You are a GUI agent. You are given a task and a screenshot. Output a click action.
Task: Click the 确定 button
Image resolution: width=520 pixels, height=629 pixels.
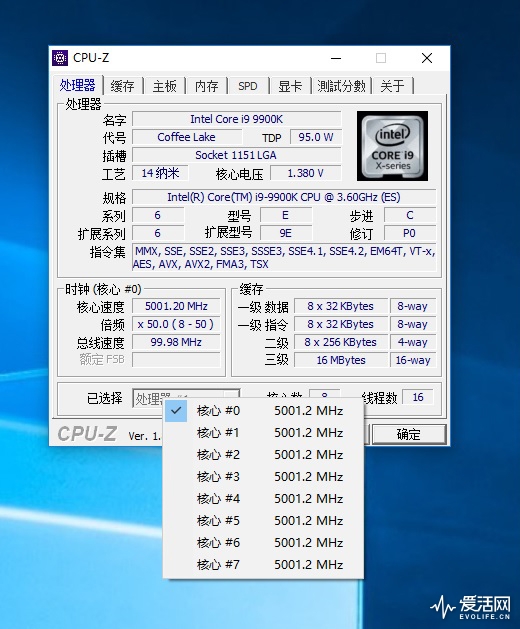[x=409, y=434]
